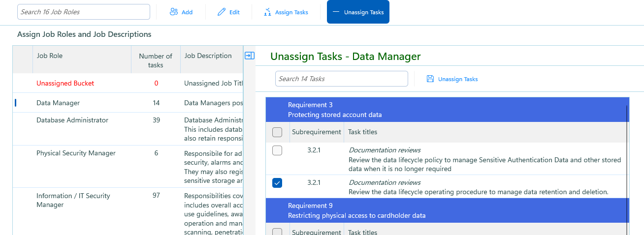The height and width of the screenshot is (235, 644).
Task: Click the Unassign Tasks link in the panel
Action: [x=458, y=79]
